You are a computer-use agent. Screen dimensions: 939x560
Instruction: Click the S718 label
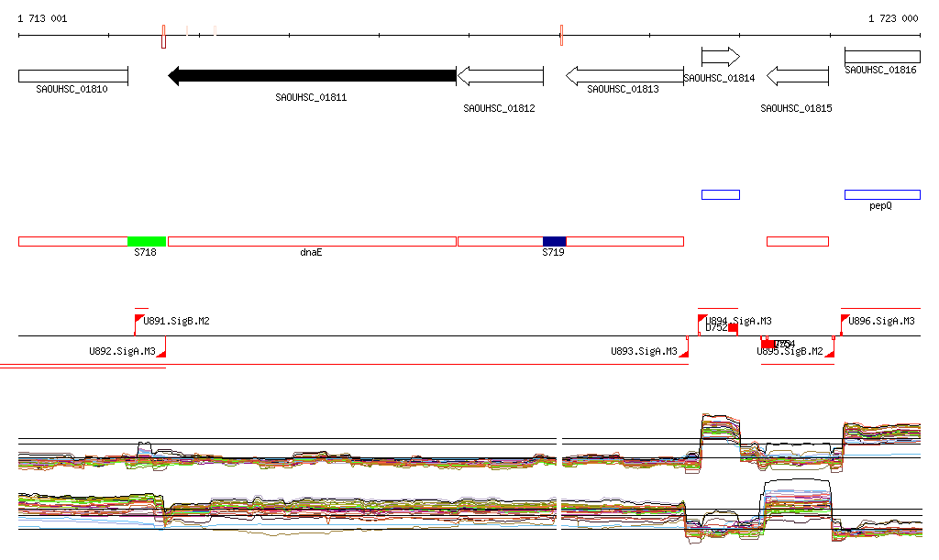[145, 252]
